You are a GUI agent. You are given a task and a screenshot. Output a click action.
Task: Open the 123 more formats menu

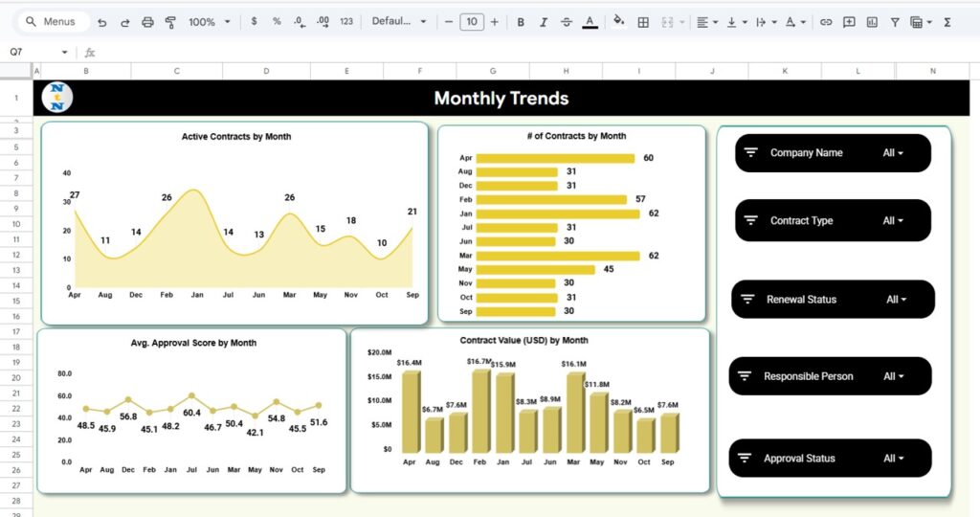(346, 21)
